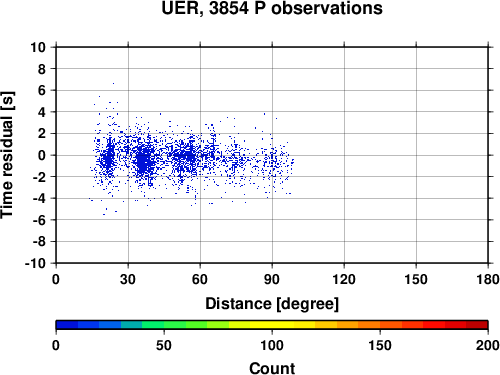The image size is (500, 375).
Task: Click the Count colorbar label
Action: coord(272,368)
